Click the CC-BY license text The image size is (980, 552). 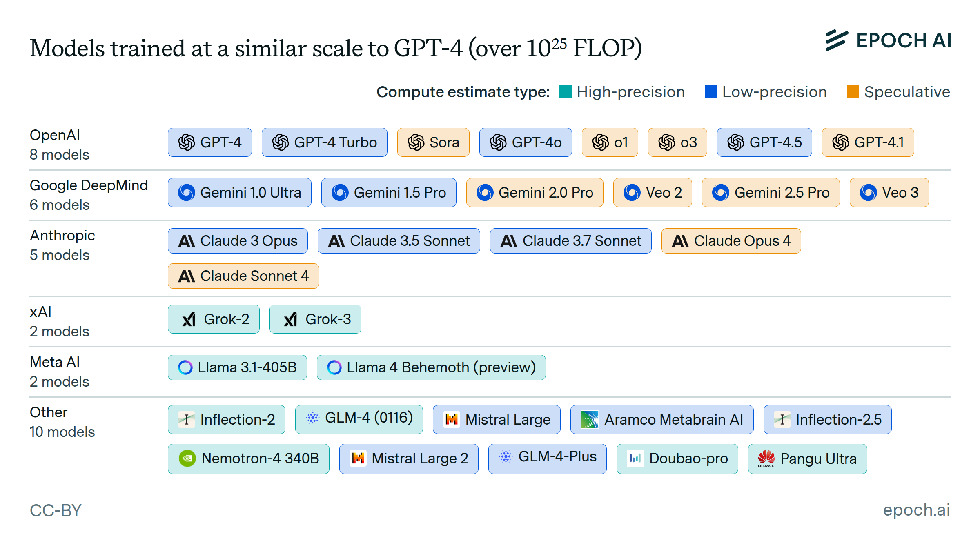pyautogui.click(x=56, y=510)
